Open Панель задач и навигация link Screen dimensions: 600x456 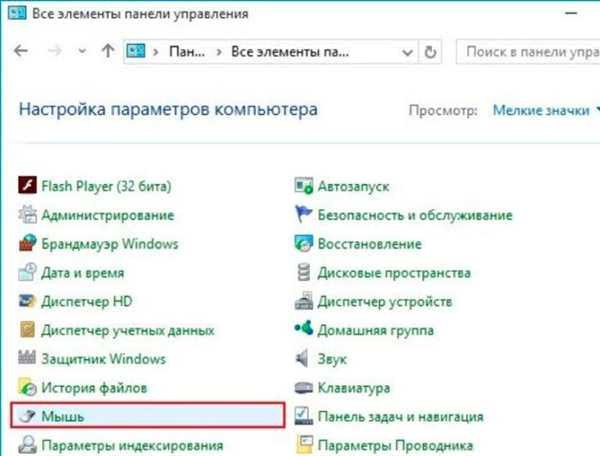tap(401, 416)
